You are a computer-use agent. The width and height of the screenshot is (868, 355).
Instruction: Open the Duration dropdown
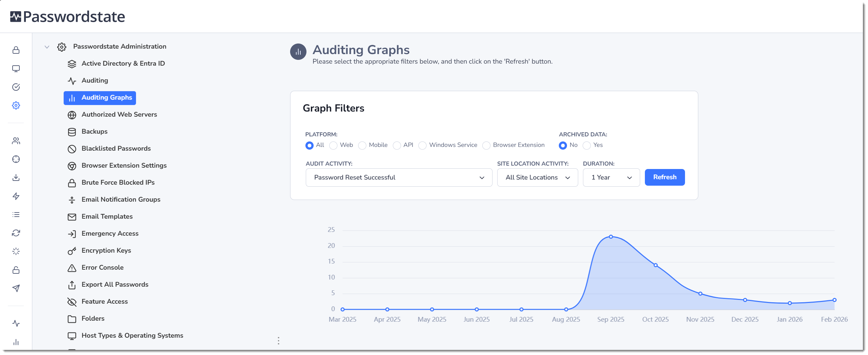click(x=611, y=177)
